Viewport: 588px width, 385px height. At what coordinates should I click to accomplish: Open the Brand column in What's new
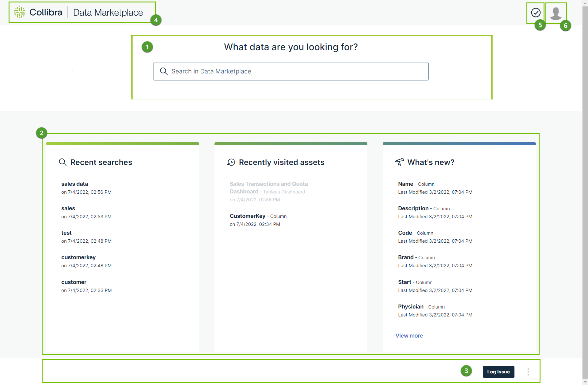point(406,257)
